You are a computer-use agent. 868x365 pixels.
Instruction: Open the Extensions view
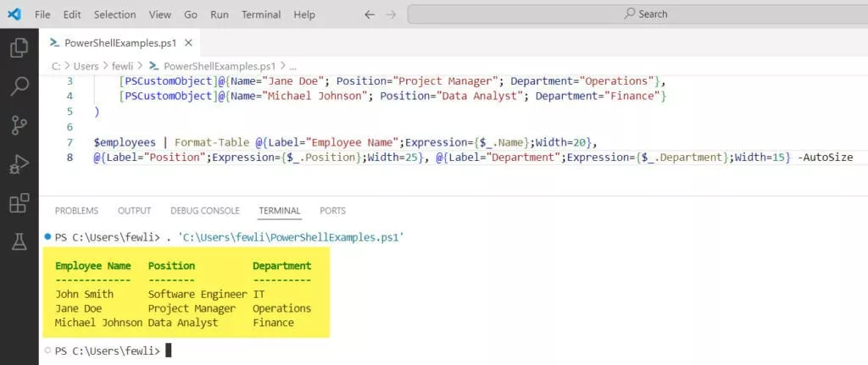click(x=19, y=203)
